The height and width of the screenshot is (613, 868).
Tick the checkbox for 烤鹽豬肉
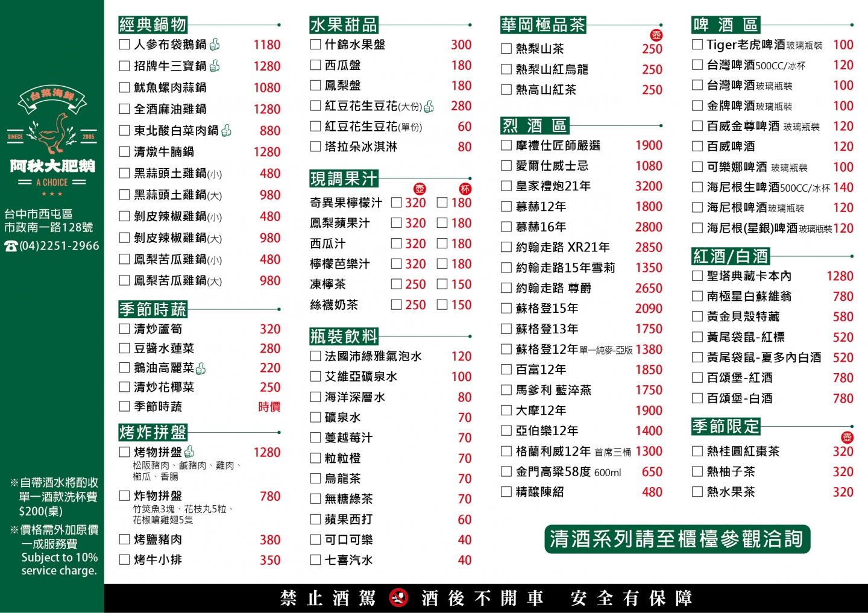(x=125, y=539)
